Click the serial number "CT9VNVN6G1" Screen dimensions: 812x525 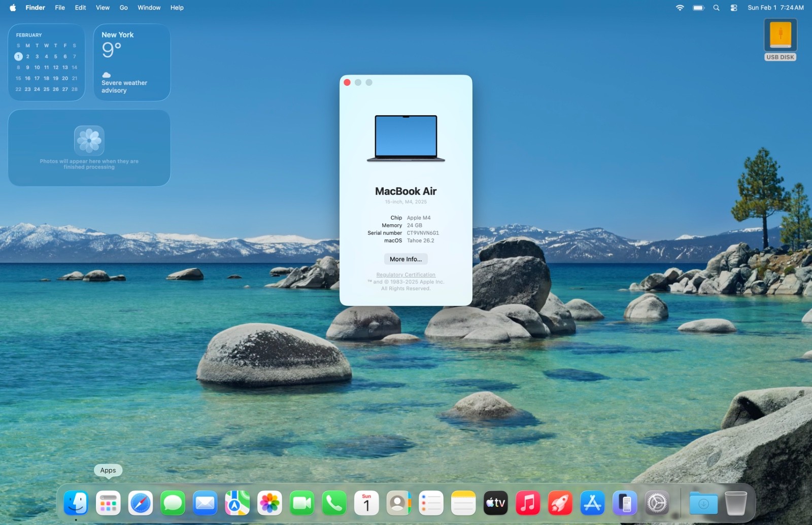point(423,233)
